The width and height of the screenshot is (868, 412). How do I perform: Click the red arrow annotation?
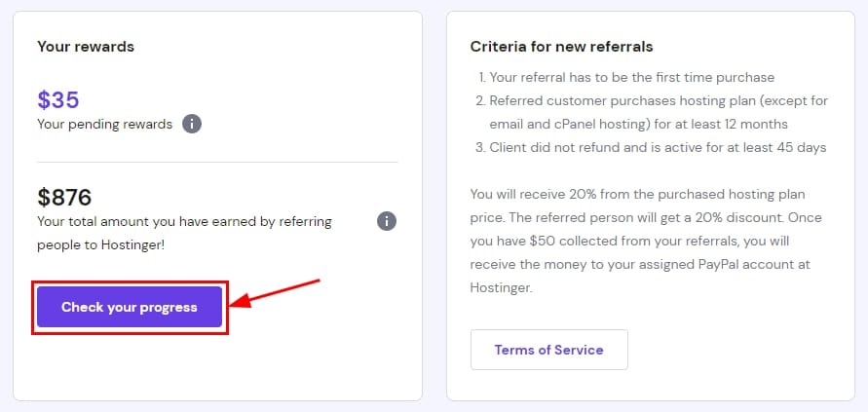tap(278, 294)
